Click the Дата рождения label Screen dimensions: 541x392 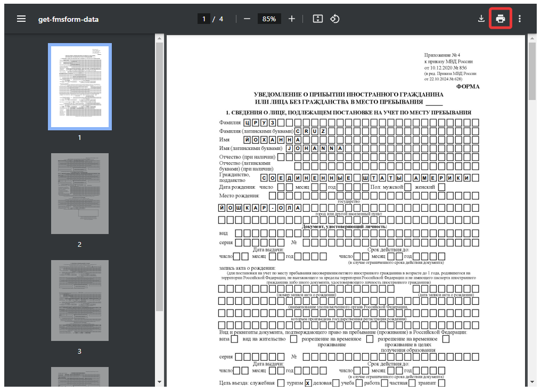click(237, 187)
